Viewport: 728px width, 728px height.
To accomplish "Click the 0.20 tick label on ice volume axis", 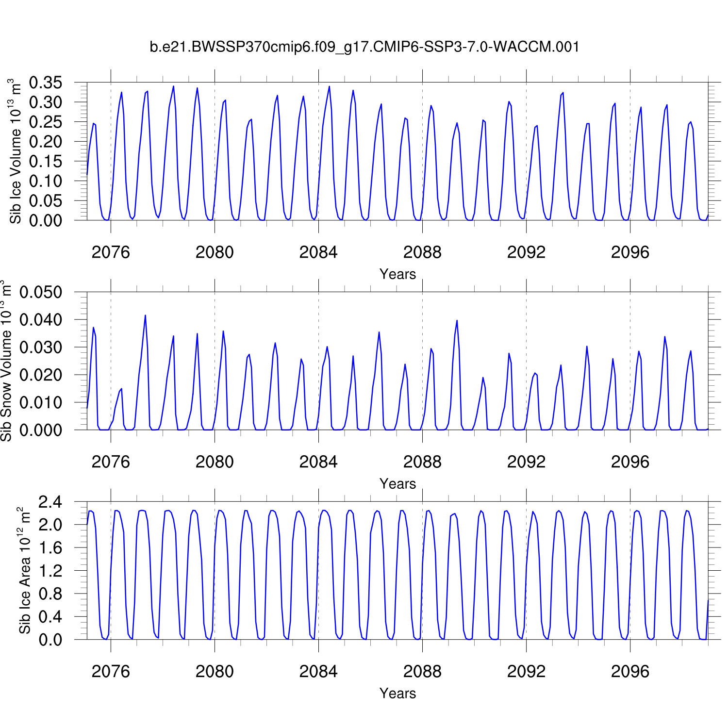I will point(46,142).
